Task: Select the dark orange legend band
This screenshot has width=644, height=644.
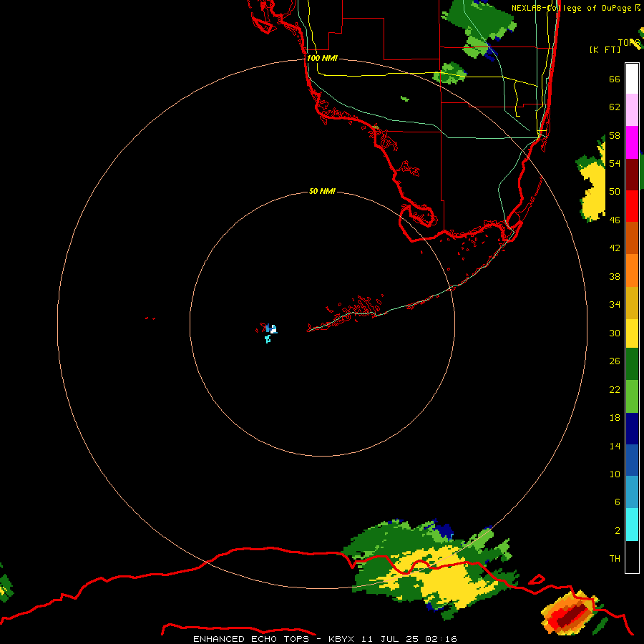Action: (x=632, y=238)
